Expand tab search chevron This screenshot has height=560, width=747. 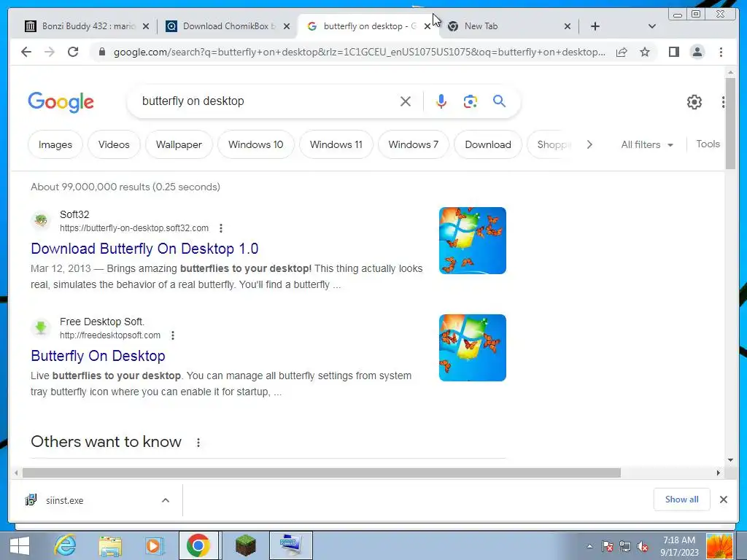click(651, 26)
